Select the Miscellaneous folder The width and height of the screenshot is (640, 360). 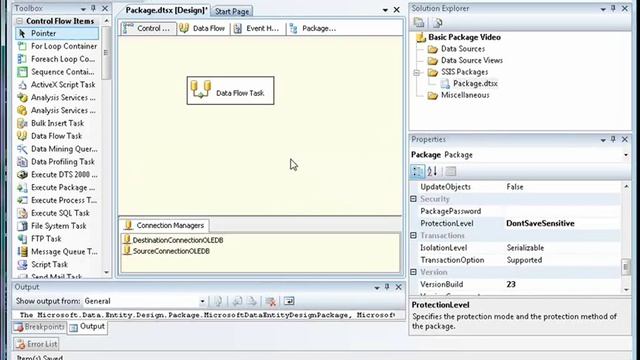(458, 95)
